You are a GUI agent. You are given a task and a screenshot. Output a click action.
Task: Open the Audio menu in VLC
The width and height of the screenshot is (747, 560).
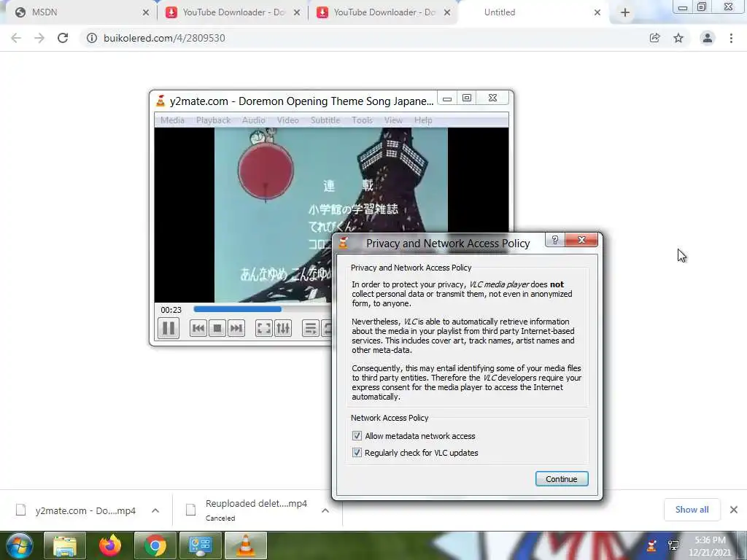point(253,120)
